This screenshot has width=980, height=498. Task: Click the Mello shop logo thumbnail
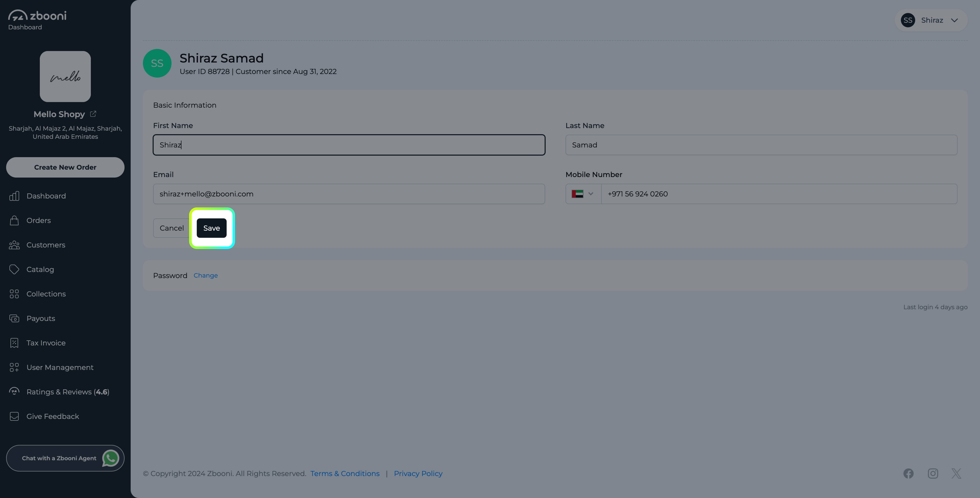[66, 77]
